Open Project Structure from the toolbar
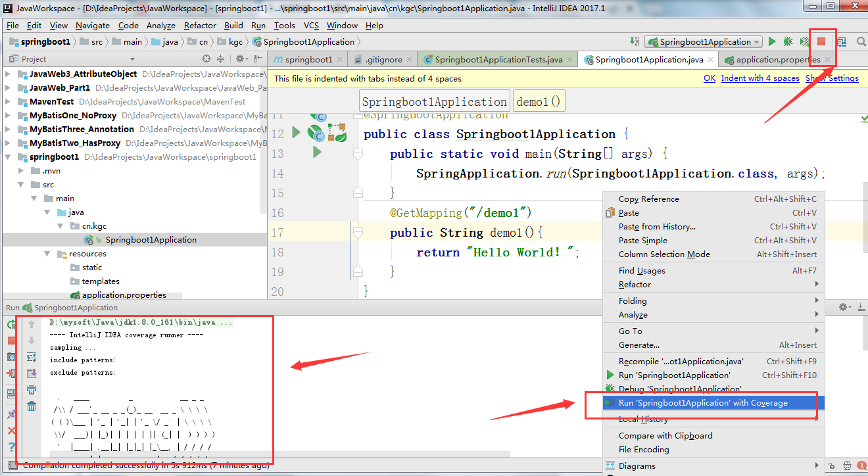The image size is (868, 476). pyautogui.click(x=842, y=41)
